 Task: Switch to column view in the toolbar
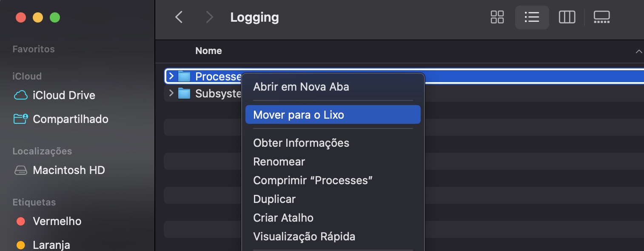tap(567, 17)
